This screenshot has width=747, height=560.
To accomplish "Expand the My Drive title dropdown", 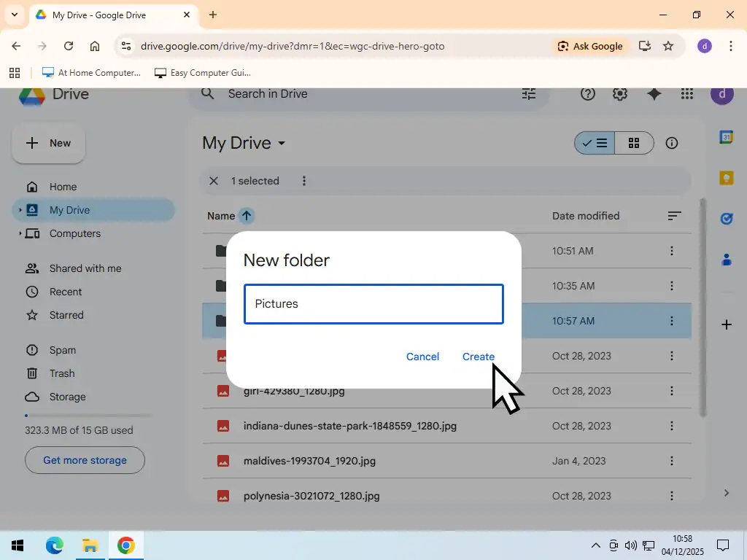I will click(282, 144).
